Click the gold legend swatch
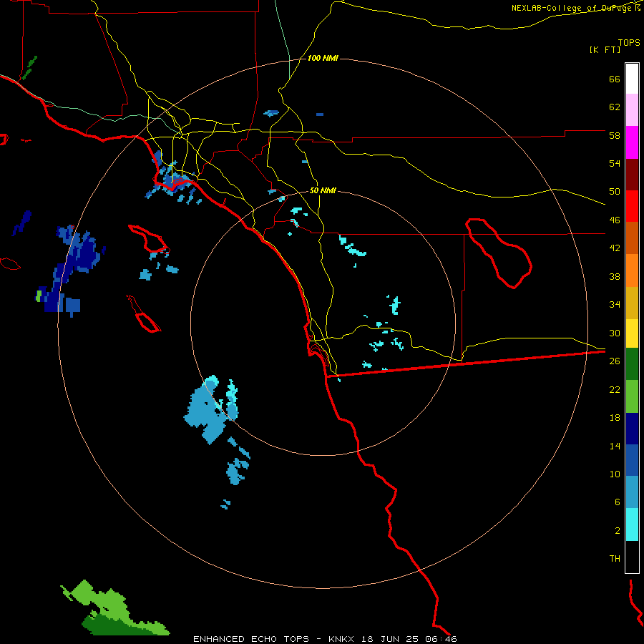 [x=632, y=303]
